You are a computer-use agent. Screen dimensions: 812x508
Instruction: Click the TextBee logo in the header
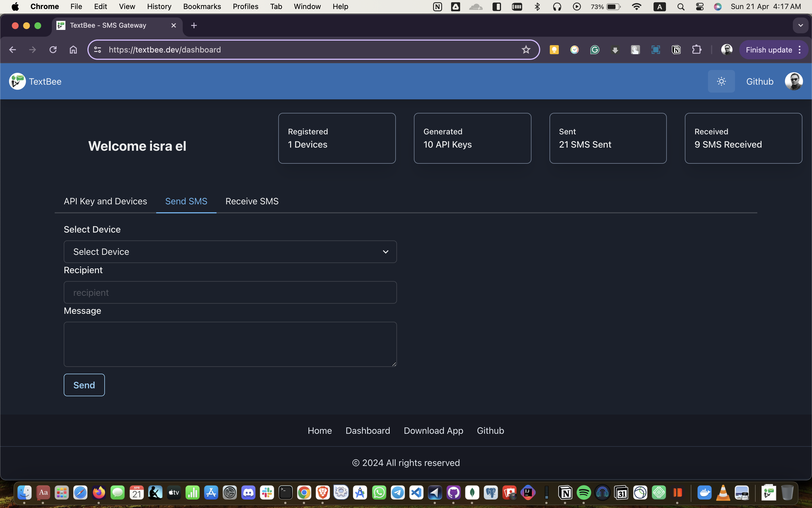point(17,81)
